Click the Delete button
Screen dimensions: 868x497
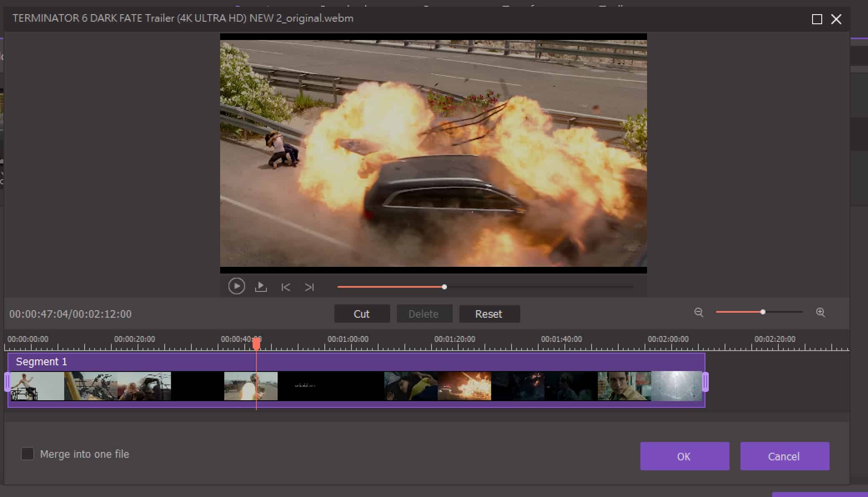click(424, 314)
